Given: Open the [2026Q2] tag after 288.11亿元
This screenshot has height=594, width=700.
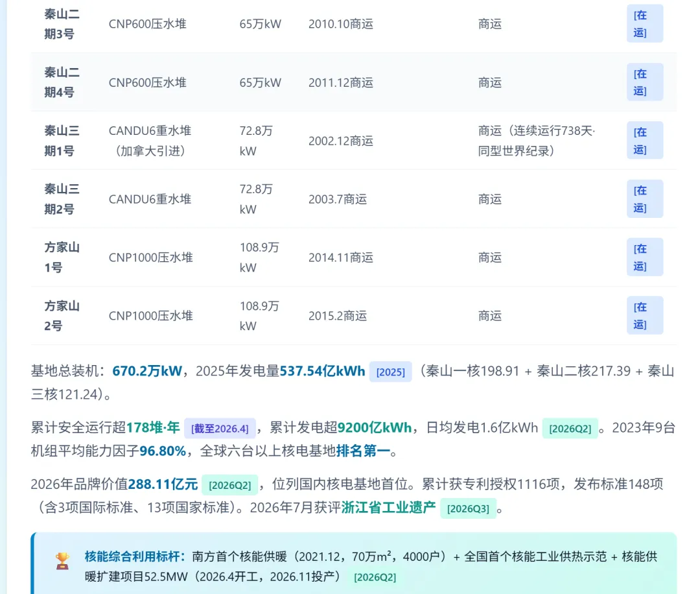Looking at the screenshot, I should [x=229, y=485].
